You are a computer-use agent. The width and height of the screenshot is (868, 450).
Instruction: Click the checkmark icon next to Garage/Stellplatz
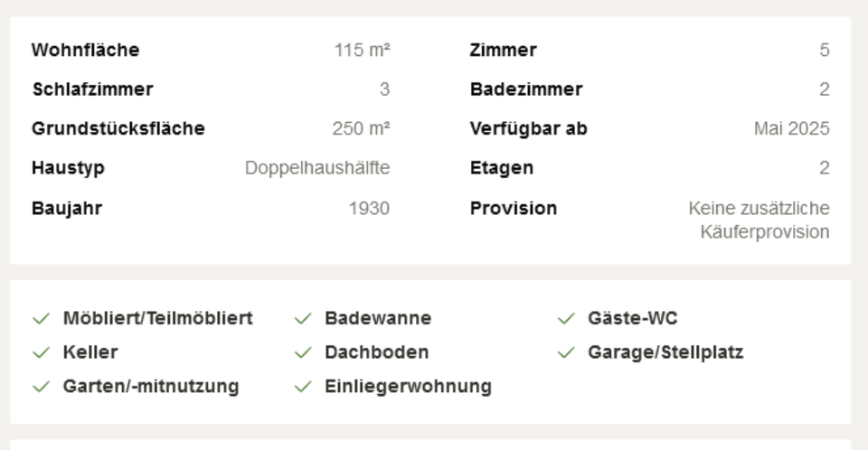566,352
